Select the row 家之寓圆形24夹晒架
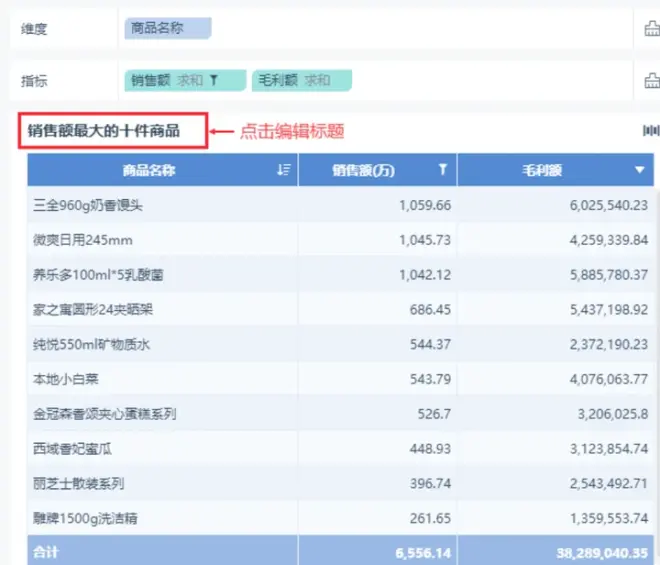Screen dimensions: 660x565 (x=341, y=309)
